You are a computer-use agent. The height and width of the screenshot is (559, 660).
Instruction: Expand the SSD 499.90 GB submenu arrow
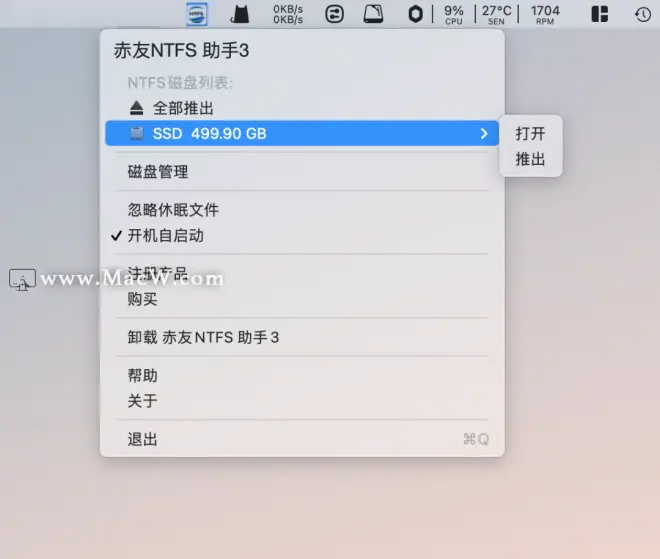(x=484, y=133)
